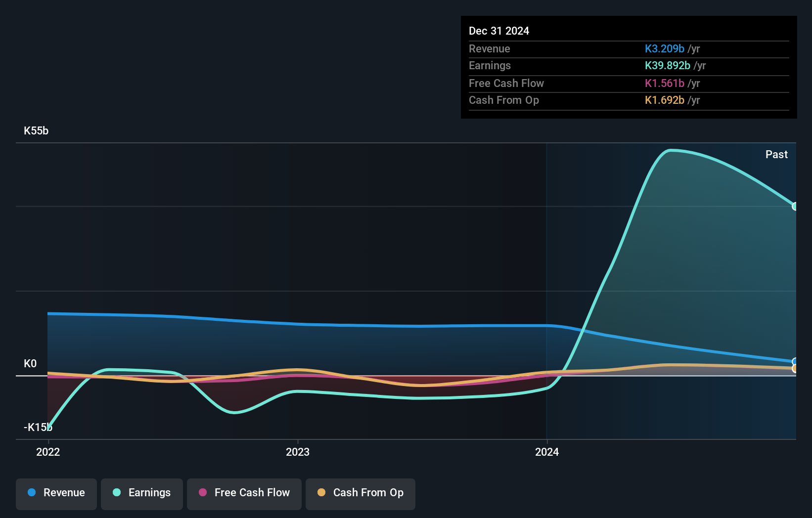Click the K39.892b earnings value
This screenshot has width=812, height=518.
[x=668, y=66]
